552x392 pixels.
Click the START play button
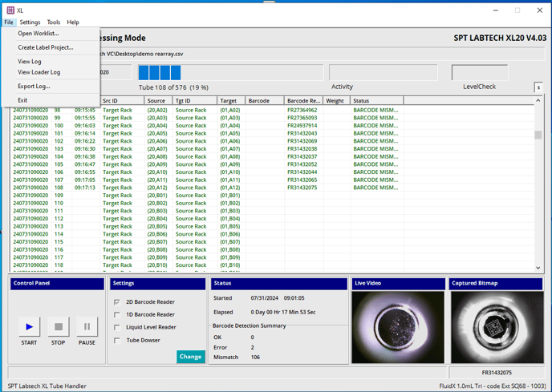coord(29,327)
